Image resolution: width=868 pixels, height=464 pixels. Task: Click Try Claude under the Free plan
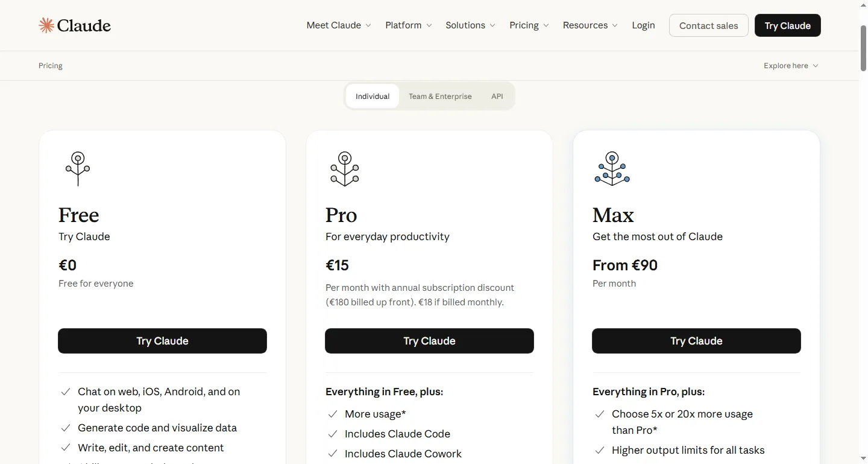click(162, 341)
